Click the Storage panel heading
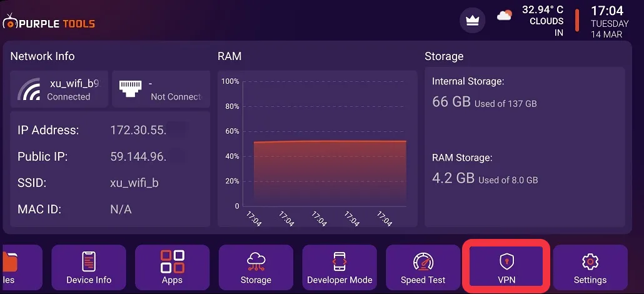 click(x=444, y=56)
